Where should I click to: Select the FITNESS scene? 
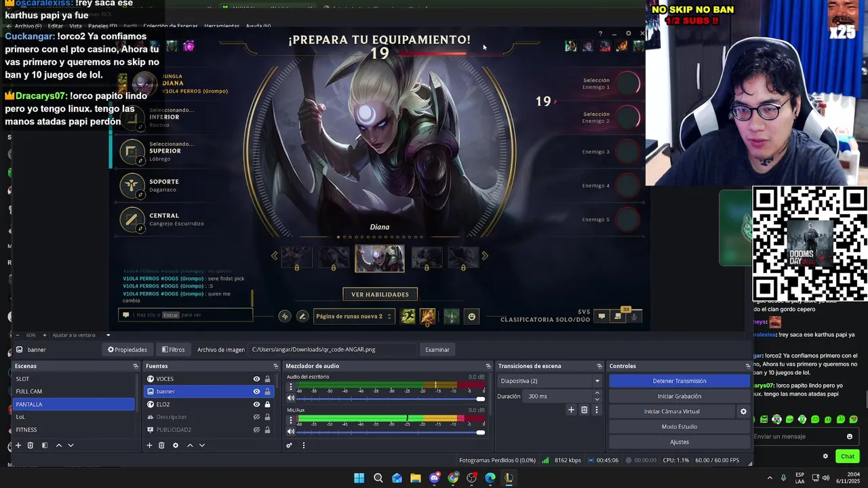(74, 430)
